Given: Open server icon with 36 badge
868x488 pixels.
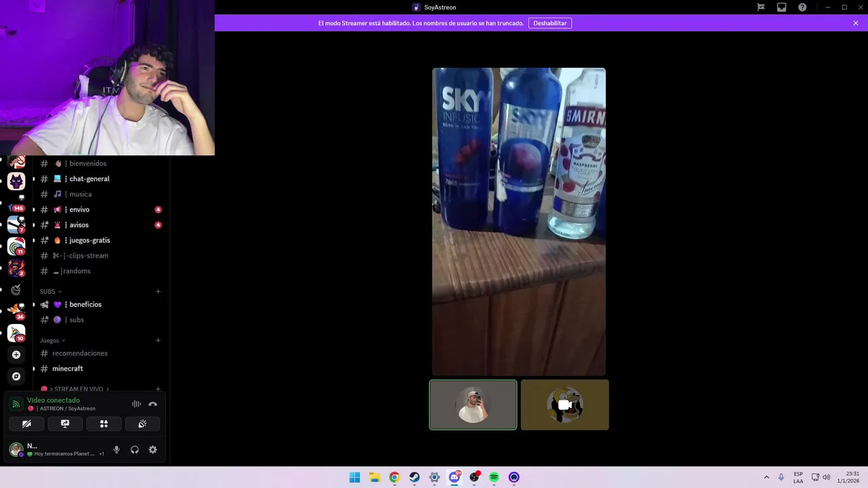Looking at the screenshot, I should [x=16, y=311].
